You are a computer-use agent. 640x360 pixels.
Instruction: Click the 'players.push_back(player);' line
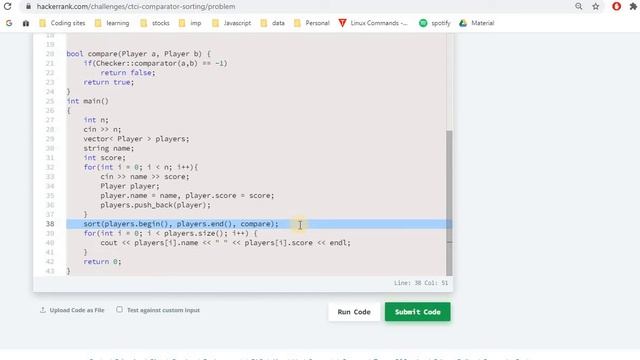point(156,205)
